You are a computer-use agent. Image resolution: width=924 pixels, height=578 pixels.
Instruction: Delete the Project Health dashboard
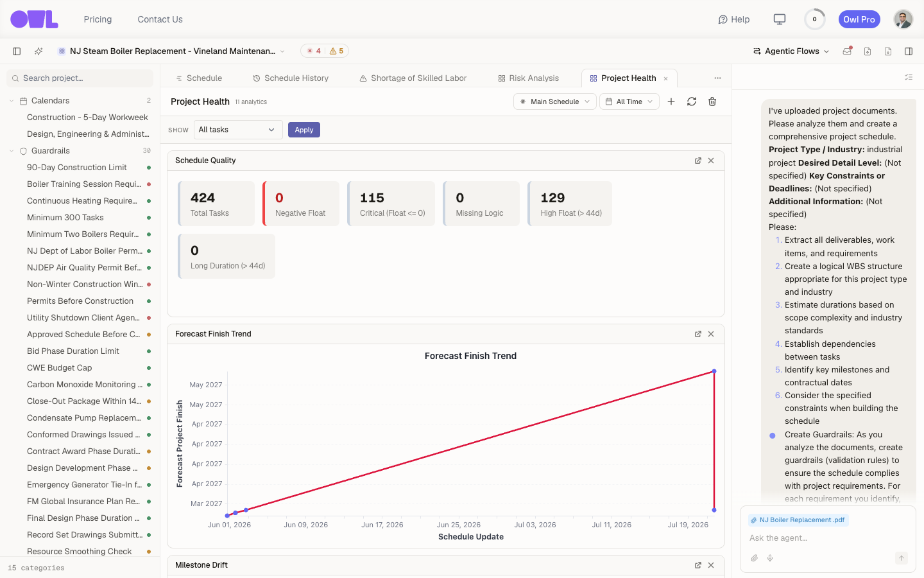pyautogui.click(x=712, y=101)
